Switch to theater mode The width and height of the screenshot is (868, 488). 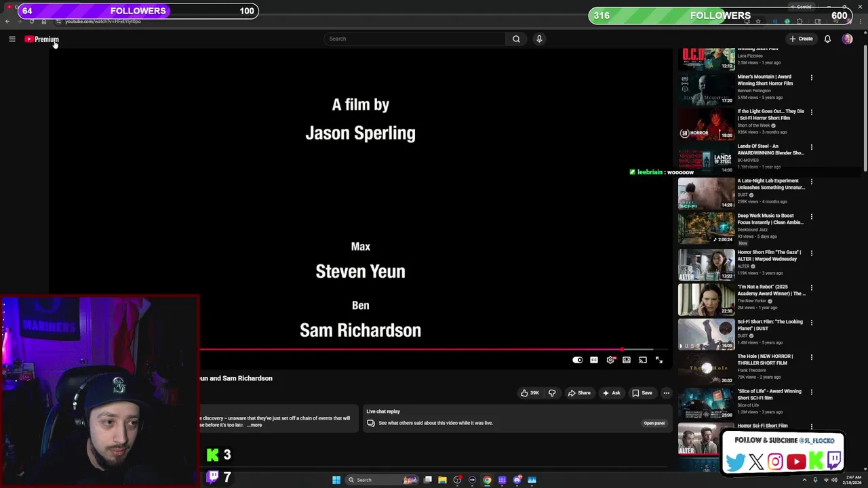click(x=627, y=360)
